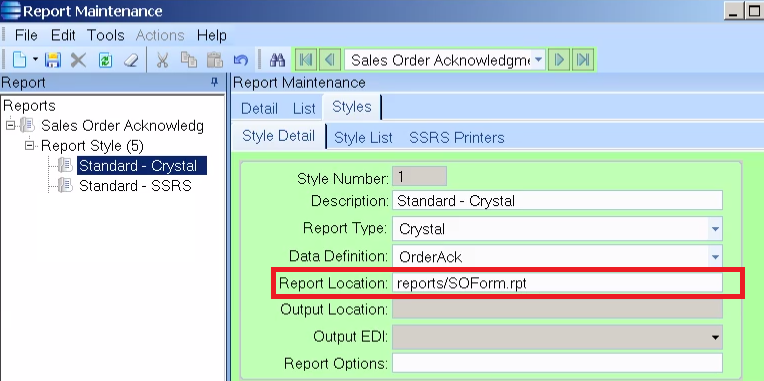Go to last record navigation button
764x381 pixels.
(x=583, y=60)
